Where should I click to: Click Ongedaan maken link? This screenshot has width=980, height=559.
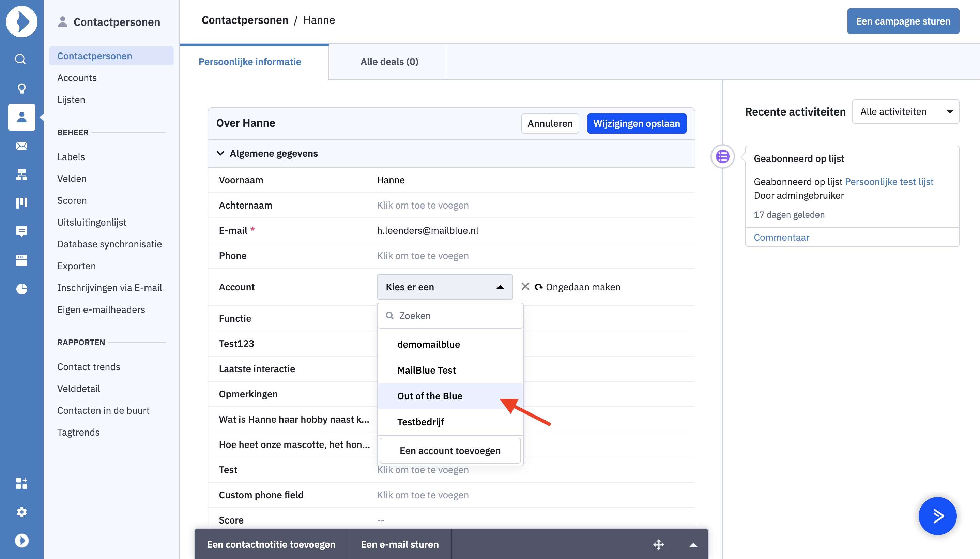pyautogui.click(x=583, y=287)
